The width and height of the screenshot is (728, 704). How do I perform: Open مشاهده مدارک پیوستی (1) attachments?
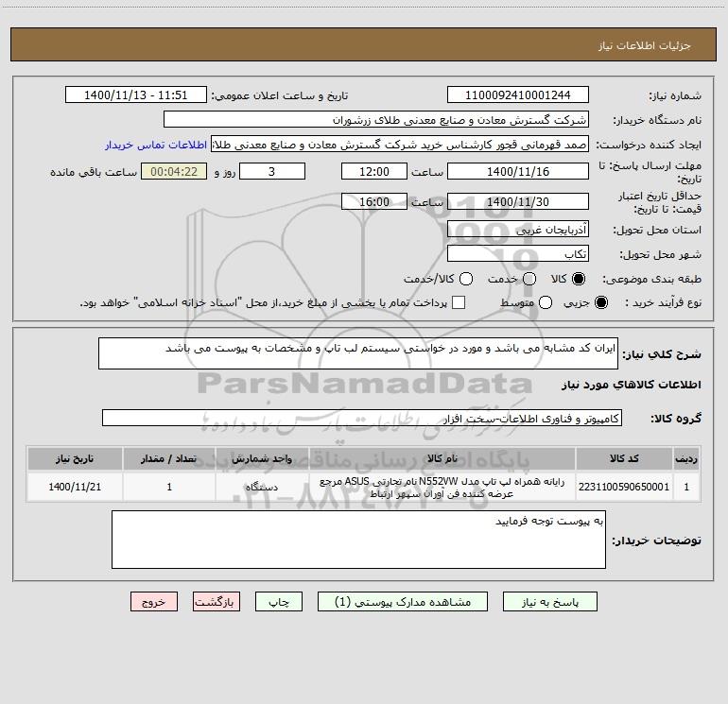click(403, 601)
